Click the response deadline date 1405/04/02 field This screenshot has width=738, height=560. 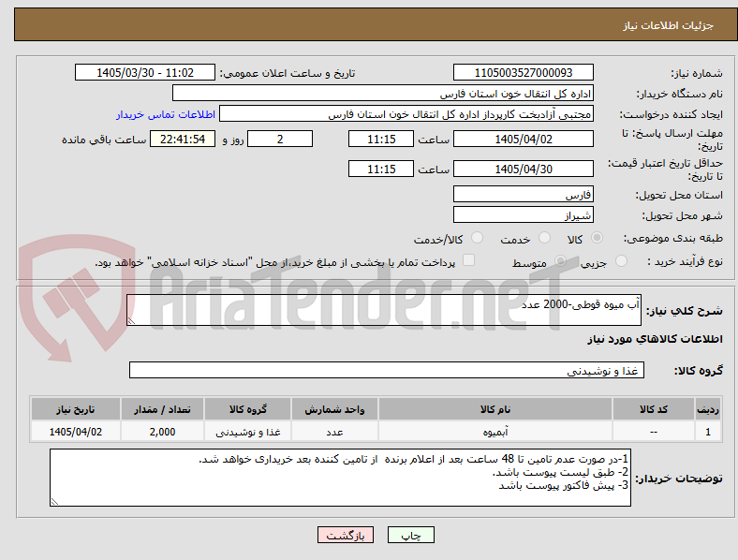[x=524, y=139]
